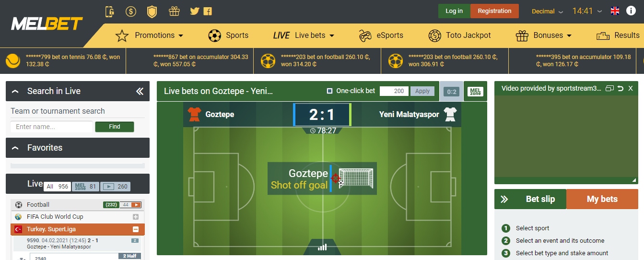Click the Registration button
Viewport: 644px width, 260px height.
click(x=494, y=11)
